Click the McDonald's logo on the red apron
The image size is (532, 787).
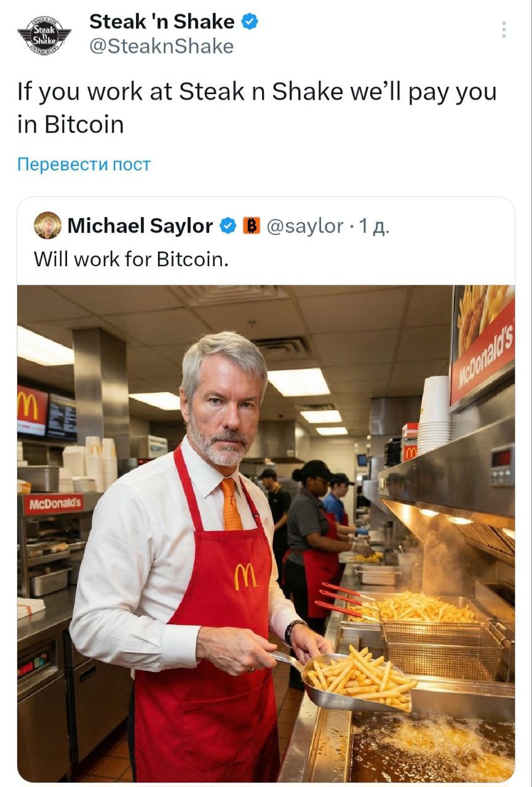pos(245,576)
